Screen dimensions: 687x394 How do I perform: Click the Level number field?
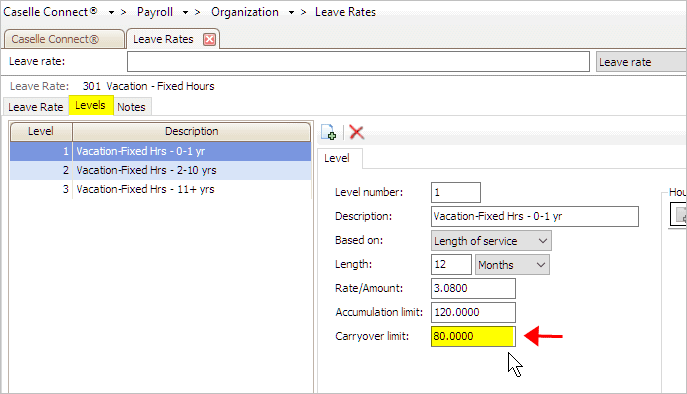pyautogui.click(x=456, y=192)
